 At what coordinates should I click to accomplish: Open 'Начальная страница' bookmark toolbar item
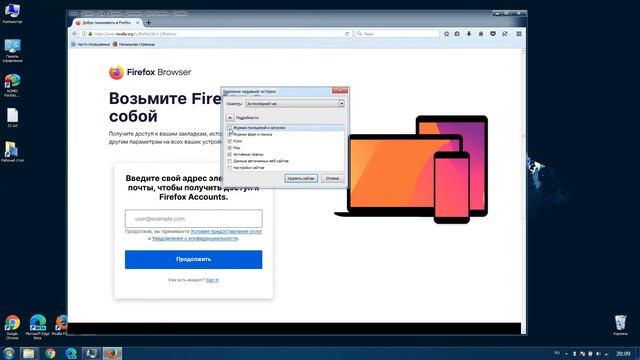point(134,44)
